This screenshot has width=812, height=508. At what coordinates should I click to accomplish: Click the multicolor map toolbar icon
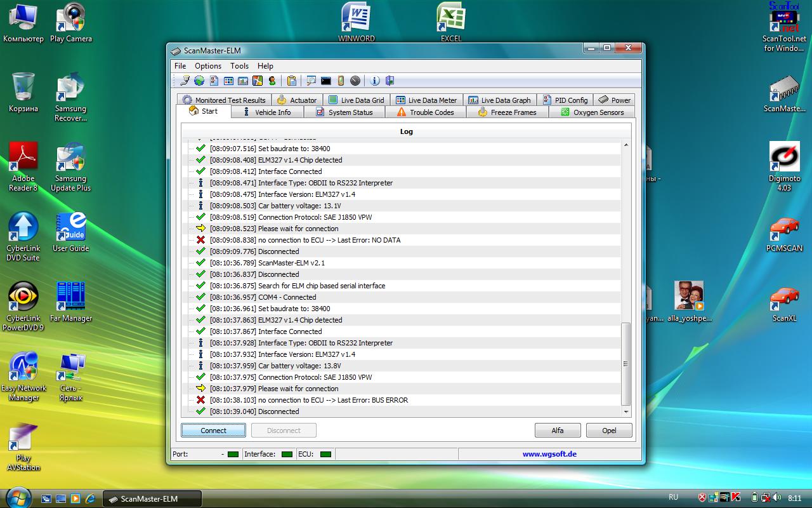click(x=258, y=81)
